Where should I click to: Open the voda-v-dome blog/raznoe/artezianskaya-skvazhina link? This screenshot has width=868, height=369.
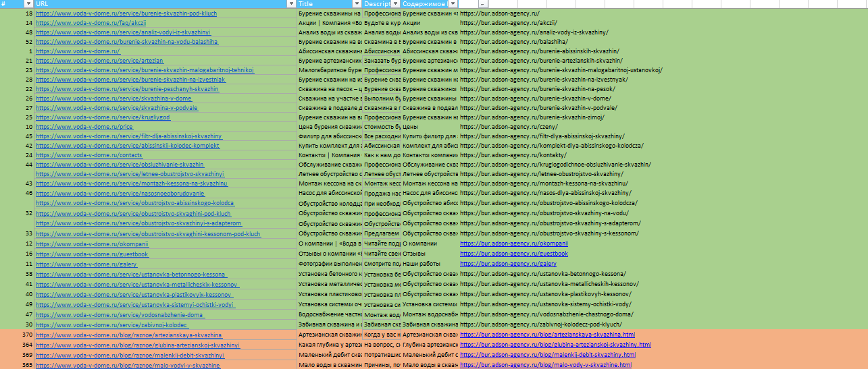[x=129, y=335]
